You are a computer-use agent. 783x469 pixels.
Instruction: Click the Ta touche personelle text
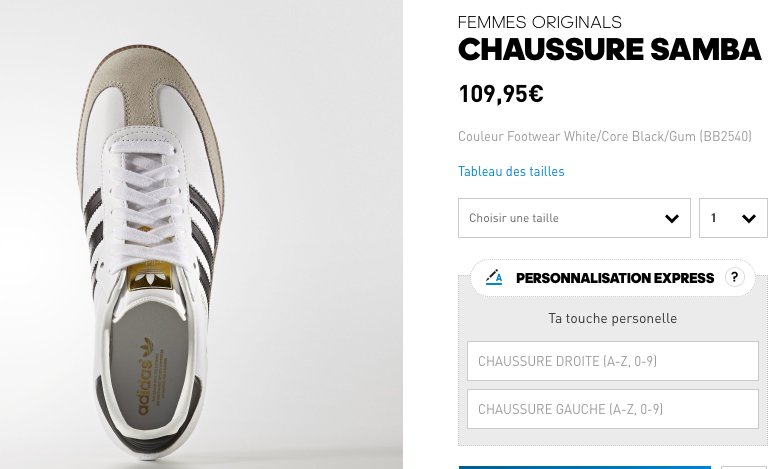(x=613, y=318)
